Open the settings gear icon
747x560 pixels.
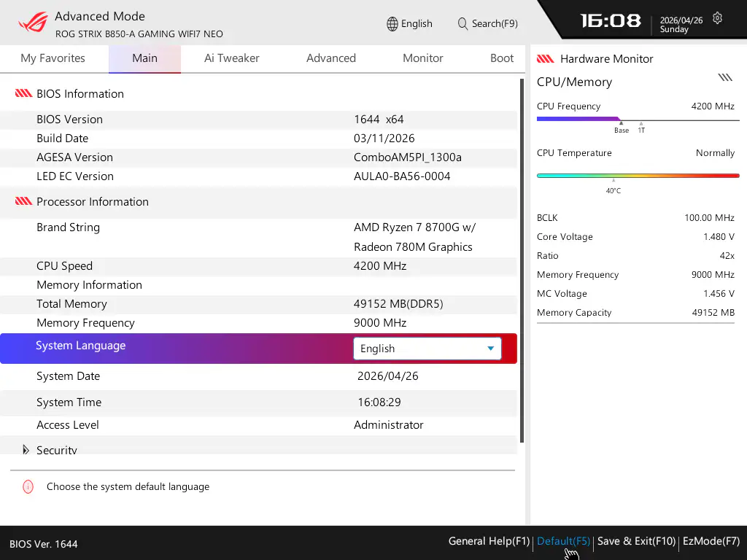click(718, 18)
